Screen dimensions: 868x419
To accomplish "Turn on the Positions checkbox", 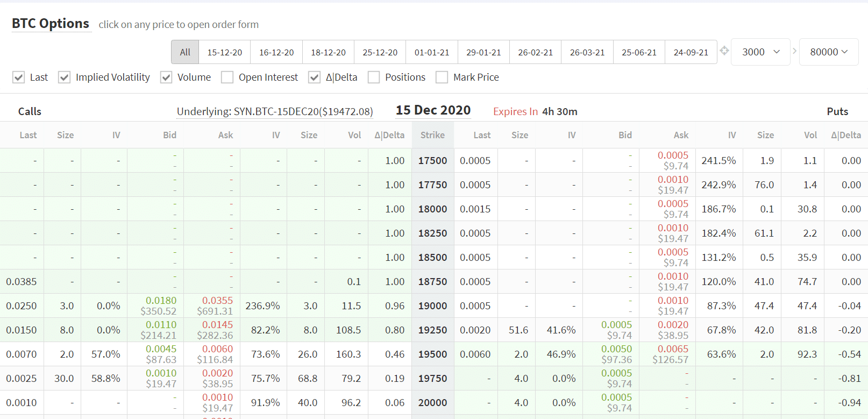I will [x=374, y=77].
